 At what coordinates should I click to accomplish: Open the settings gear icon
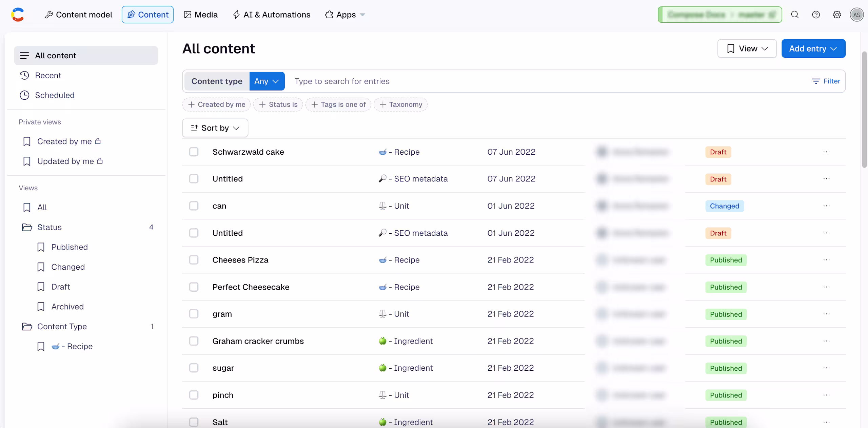point(837,15)
